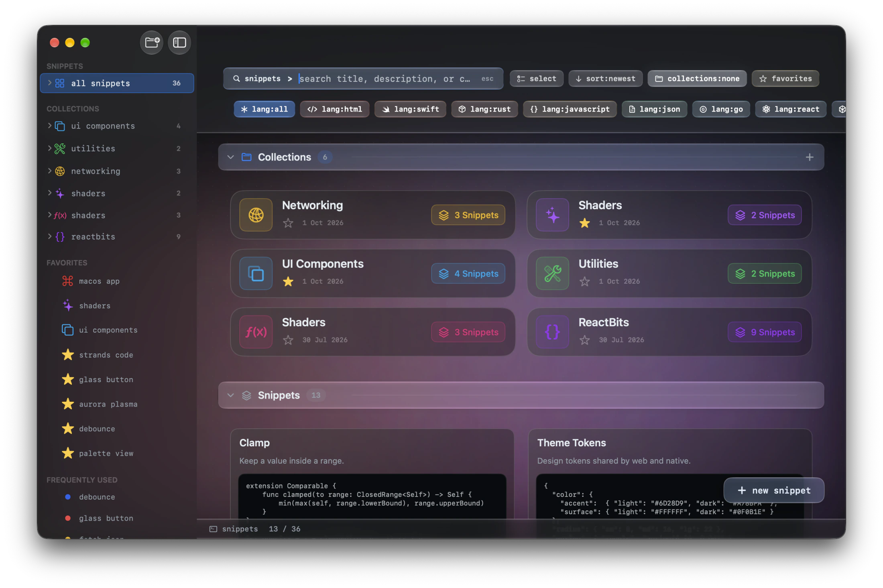The height and width of the screenshot is (588, 883).
Task: Open the 4 Snippets badge
Action: [x=468, y=274]
